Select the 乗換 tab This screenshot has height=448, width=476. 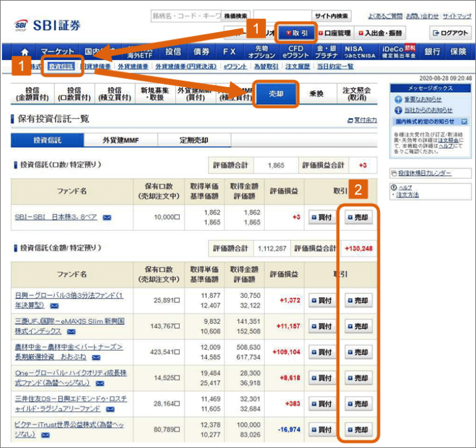[x=316, y=93]
